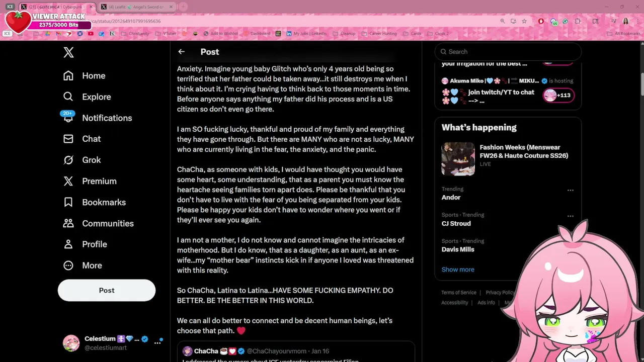Open Bookmarks in the sidebar
The image size is (644, 362).
(x=94, y=202)
